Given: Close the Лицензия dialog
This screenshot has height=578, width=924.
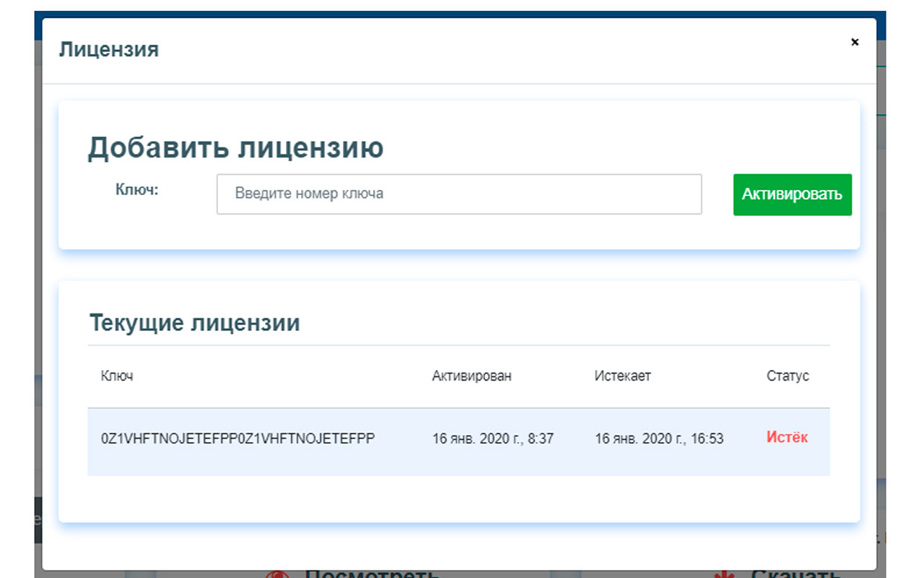Looking at the screenshot, I should click(x=855, y=42).
